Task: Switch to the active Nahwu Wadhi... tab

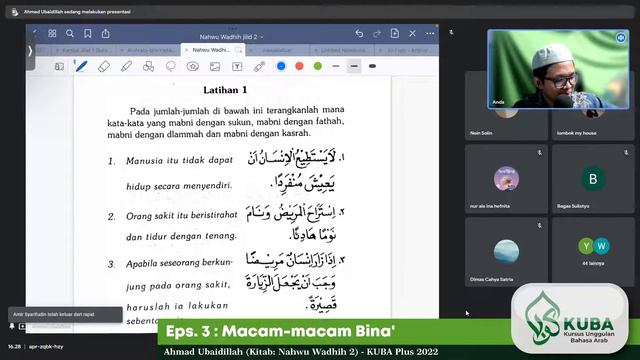Action: (x=213, y=50)
